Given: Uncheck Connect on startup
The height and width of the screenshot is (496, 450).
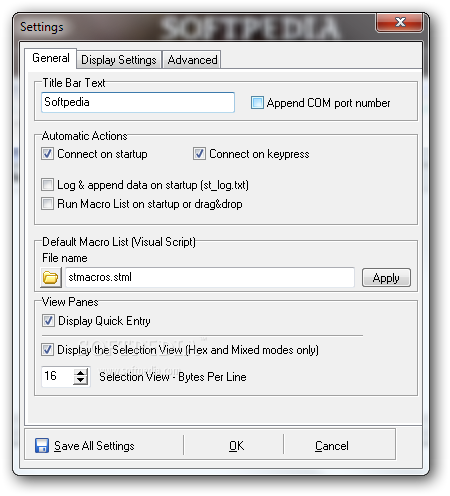Looking at the screenshot, I should 47,154.
